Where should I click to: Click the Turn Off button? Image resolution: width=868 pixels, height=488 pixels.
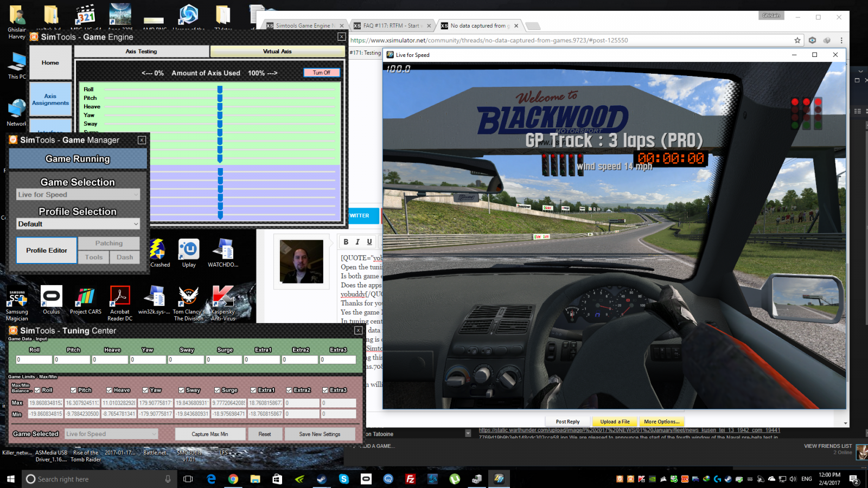322,73
